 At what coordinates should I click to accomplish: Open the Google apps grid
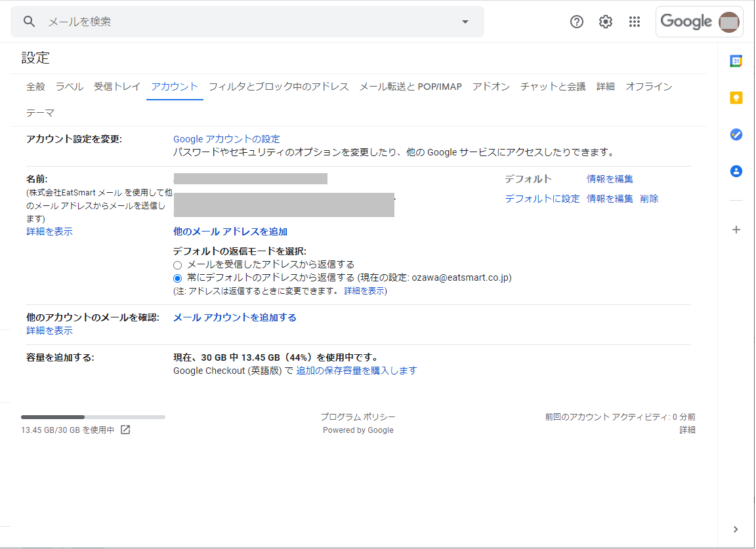pyautogui.click(x=634, y=21)
